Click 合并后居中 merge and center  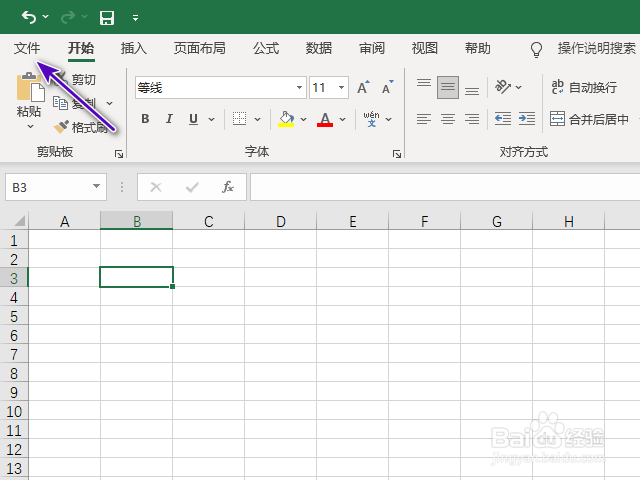pos(589,119)
